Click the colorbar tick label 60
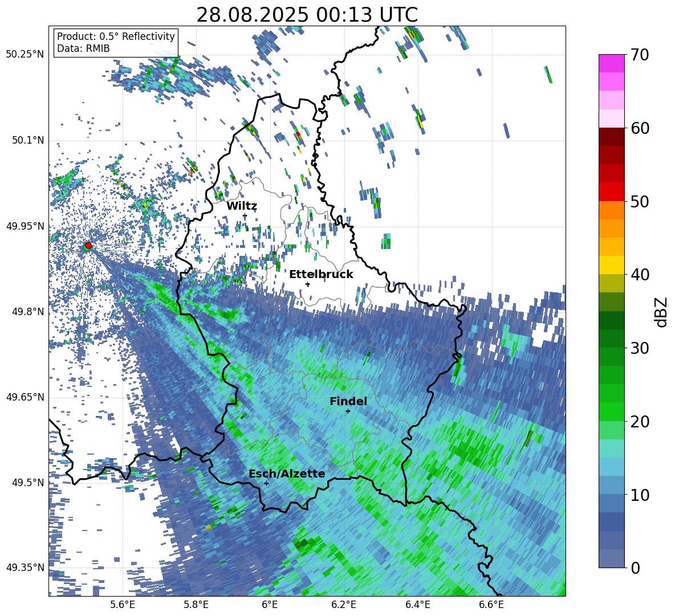 pyautogui.click(x=640, y=128)
